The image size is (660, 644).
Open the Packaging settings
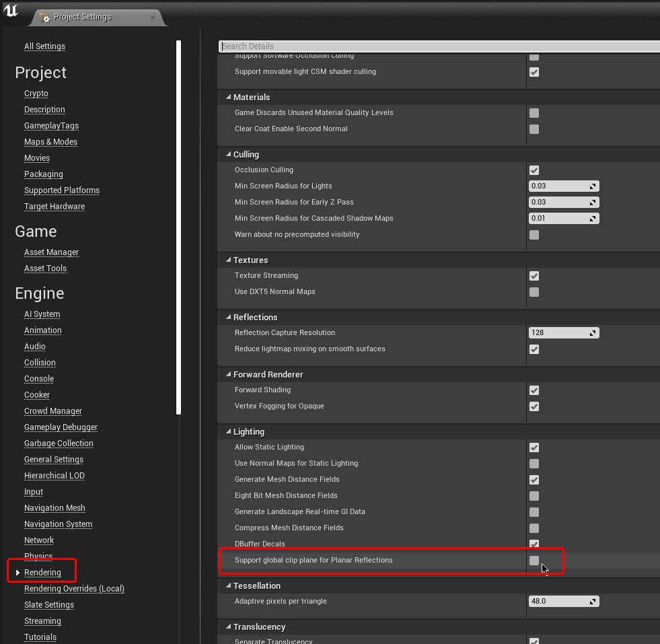tap(43, 174)
